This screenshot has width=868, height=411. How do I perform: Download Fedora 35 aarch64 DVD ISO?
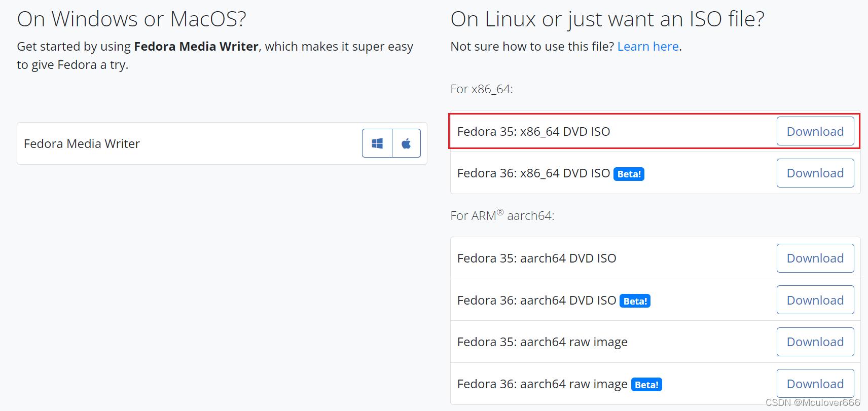coord(815,258)
